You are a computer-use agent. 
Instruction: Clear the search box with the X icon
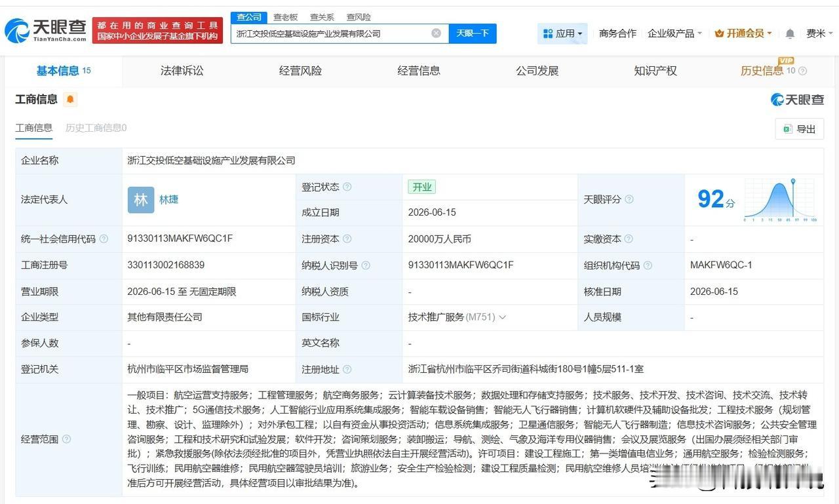coord(436,33)
